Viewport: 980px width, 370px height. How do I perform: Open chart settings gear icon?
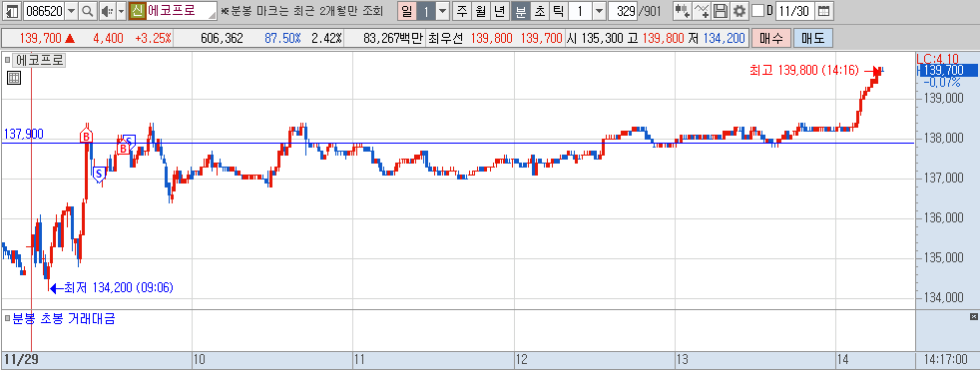click(x=739, y=11)
